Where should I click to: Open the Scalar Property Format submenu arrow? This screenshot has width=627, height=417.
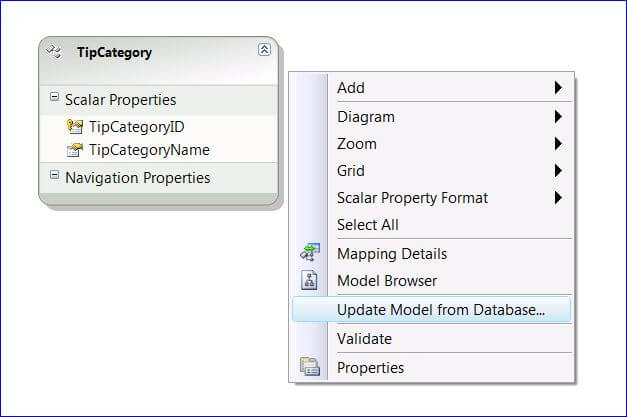click(x=558, y=198)
